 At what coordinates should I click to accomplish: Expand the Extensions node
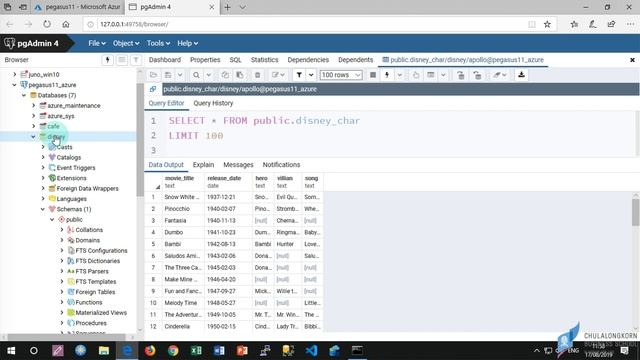[x=43, y=178]
